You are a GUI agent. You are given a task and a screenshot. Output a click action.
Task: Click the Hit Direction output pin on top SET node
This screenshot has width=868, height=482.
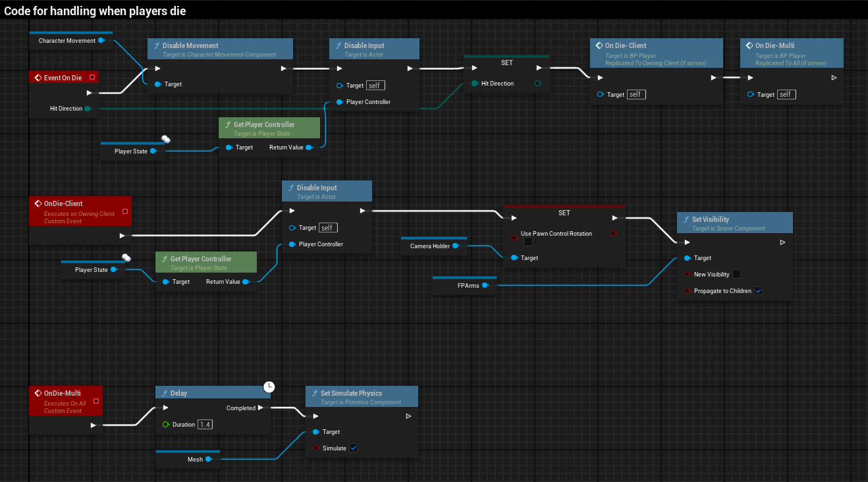[x=538, y=84]
